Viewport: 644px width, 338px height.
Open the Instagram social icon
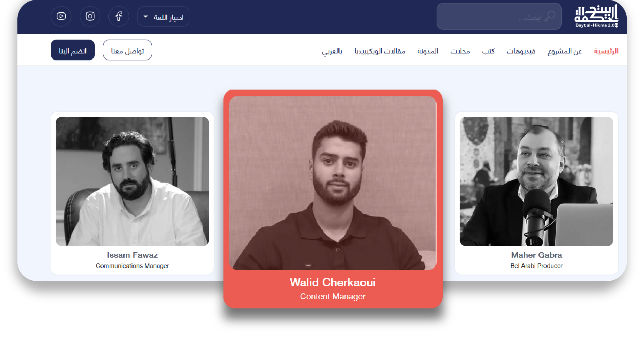pyautogui.click(x=90, y=16)
